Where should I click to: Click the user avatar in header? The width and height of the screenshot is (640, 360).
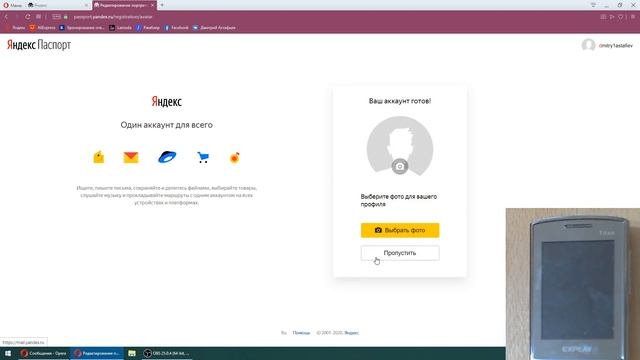coord(588,45)
